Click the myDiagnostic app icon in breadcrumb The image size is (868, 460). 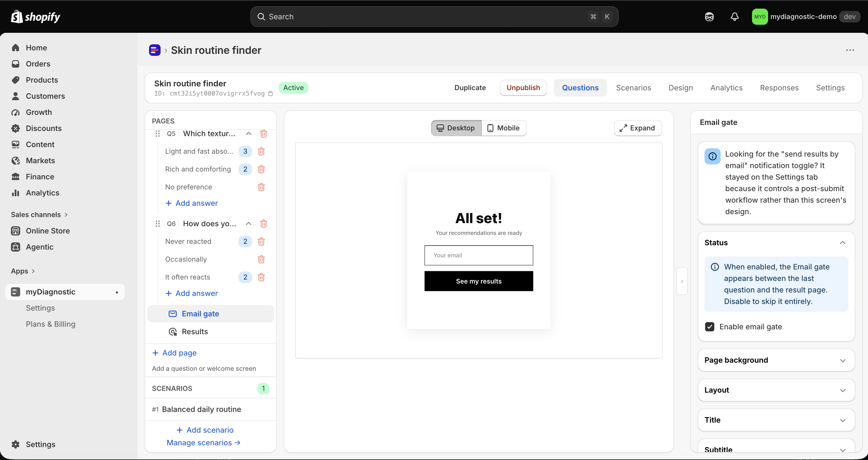pyautogui.click(x=155, y=50)
